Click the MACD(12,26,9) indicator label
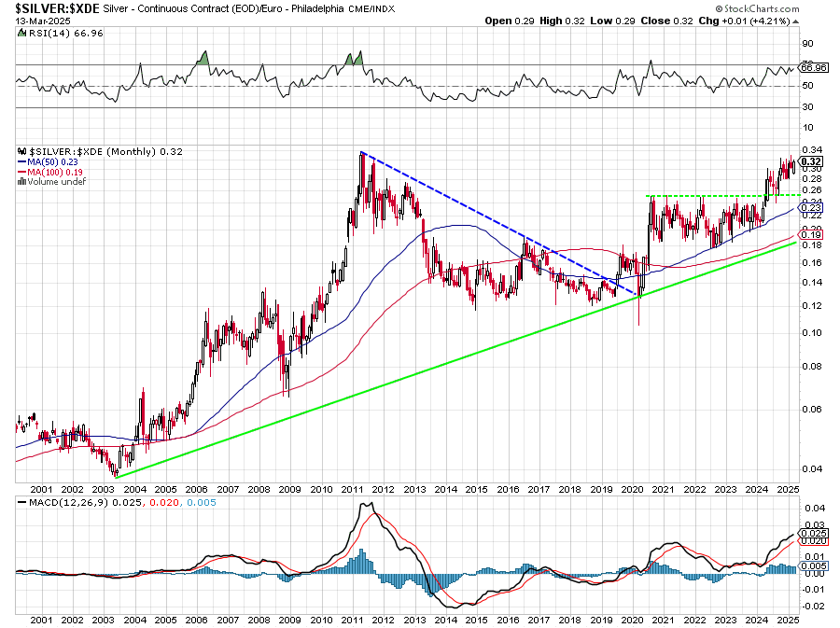Viewport: 840px width, 628px height. [x=56, y=503]
